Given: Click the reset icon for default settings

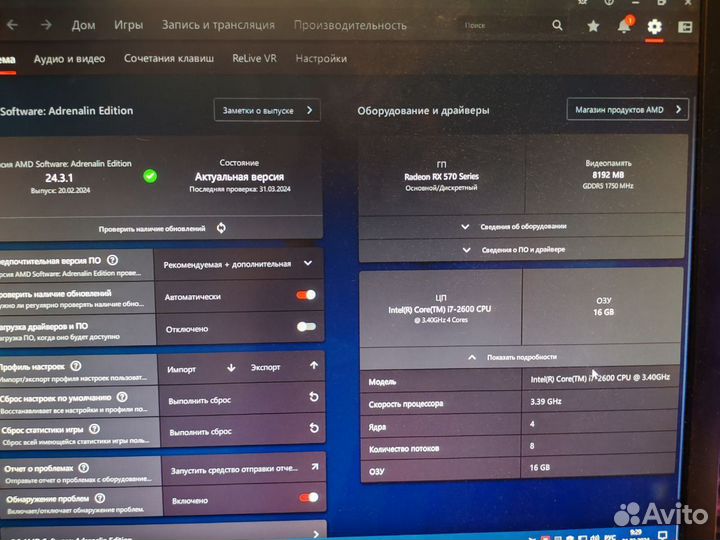Looking at the screenshot, I should (x=314, y=397).
